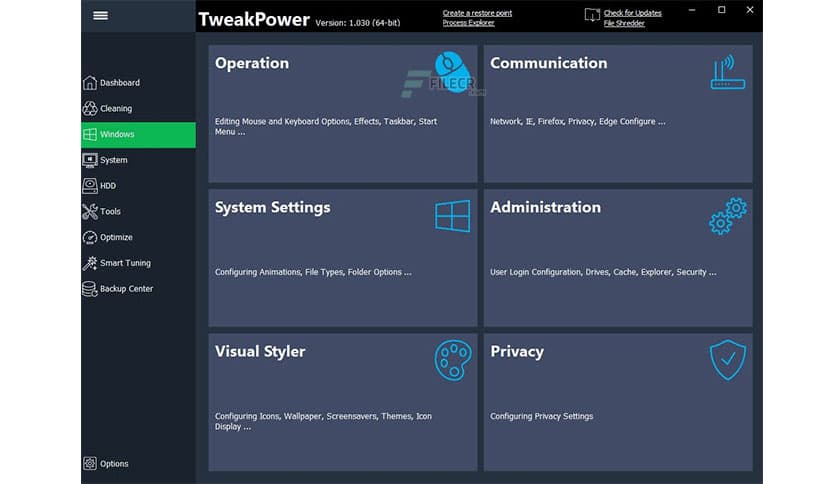This screenshot has width=836, height=484.
Task: Click the TweakPower title logo text
Action: (x=254, y=19)
